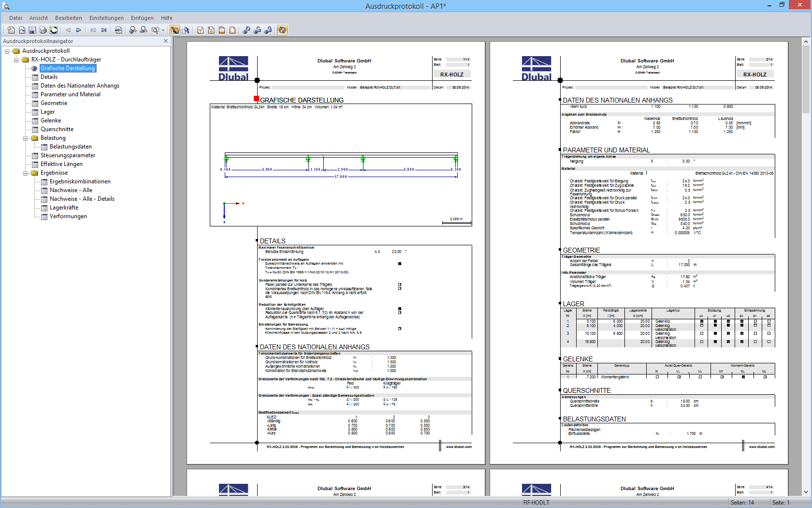Activate the arrow selection tool
This screenshot has height=508, width=812.
point(186,30)
